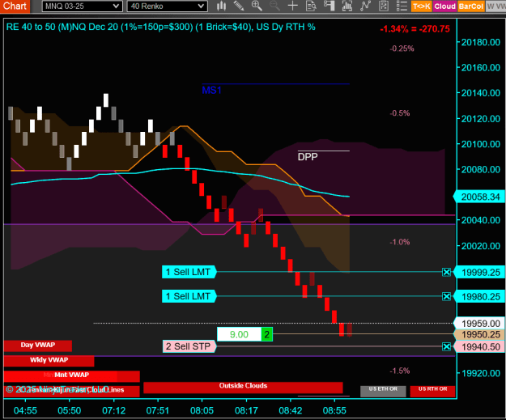Click the 19920.00 price axis label

[481, 373]
